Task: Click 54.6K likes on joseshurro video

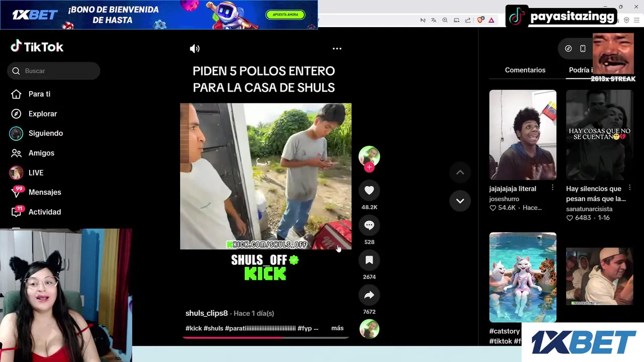Action: pyautogui.click(x=502, y=208)
